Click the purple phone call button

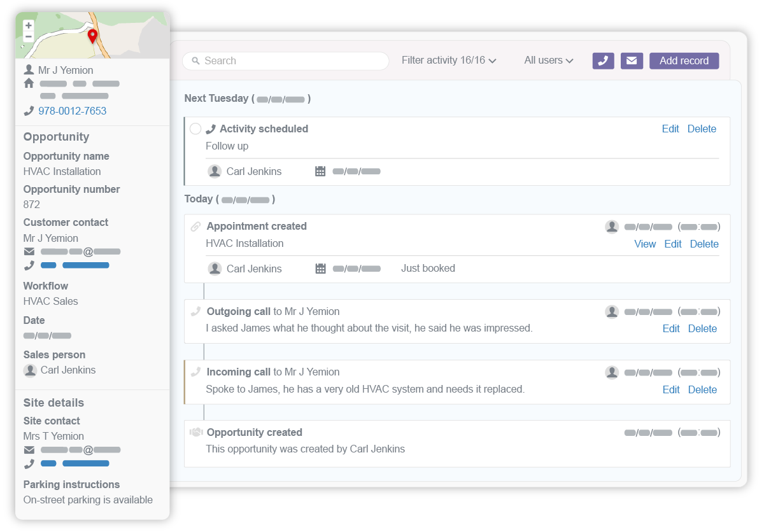(603, 60)
